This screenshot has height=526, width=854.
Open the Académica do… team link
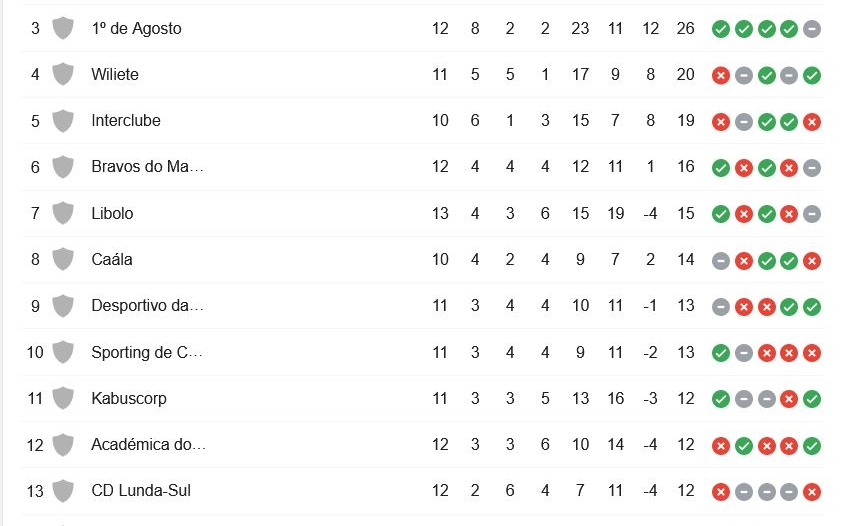pyautogui.click(x=148, y=444)
